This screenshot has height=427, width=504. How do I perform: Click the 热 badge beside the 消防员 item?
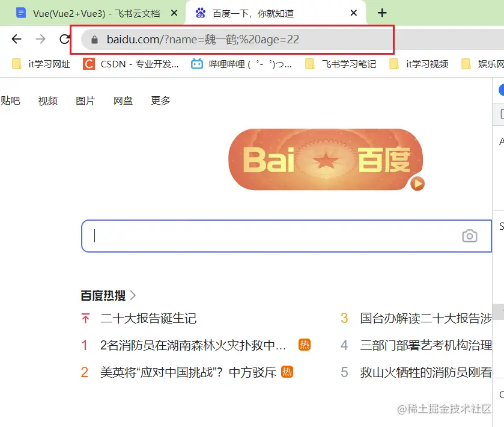point(305,345)
